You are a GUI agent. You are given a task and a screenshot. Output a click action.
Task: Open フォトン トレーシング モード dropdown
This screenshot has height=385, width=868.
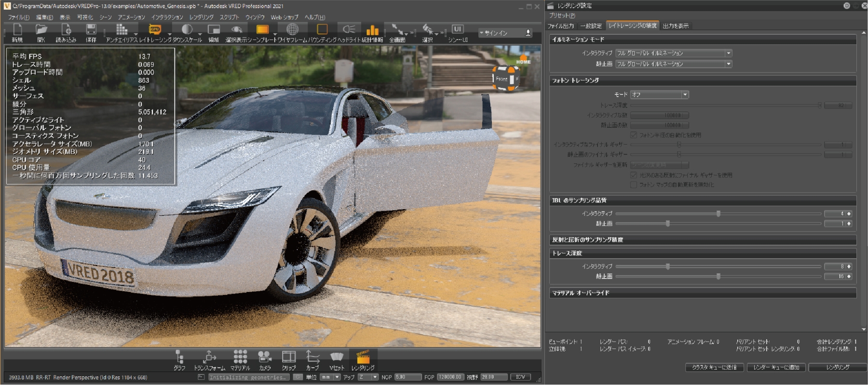pyautogui.click(x=659, y=94)
